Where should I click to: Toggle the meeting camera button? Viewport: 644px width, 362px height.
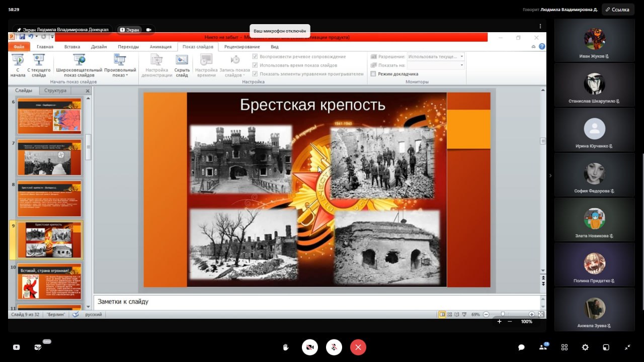[310, 347]
